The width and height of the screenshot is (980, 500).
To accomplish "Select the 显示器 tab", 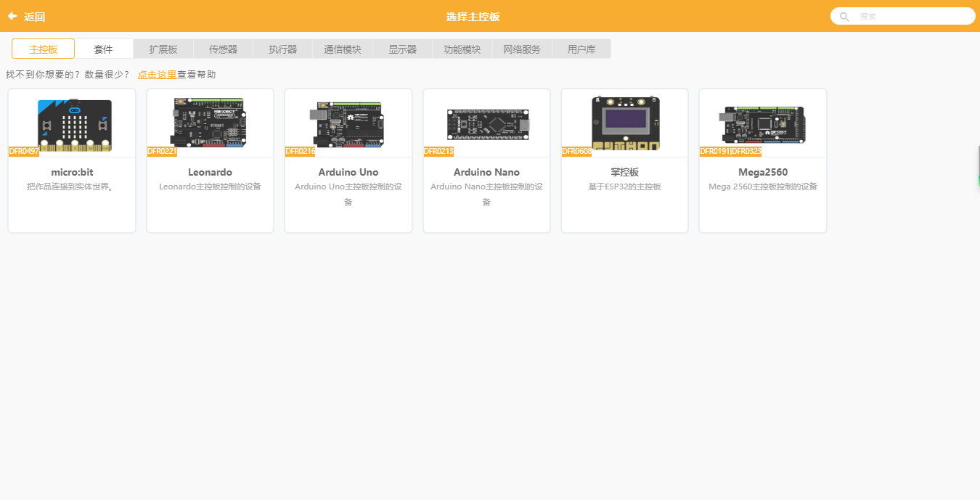I will [x=402, y=49].
